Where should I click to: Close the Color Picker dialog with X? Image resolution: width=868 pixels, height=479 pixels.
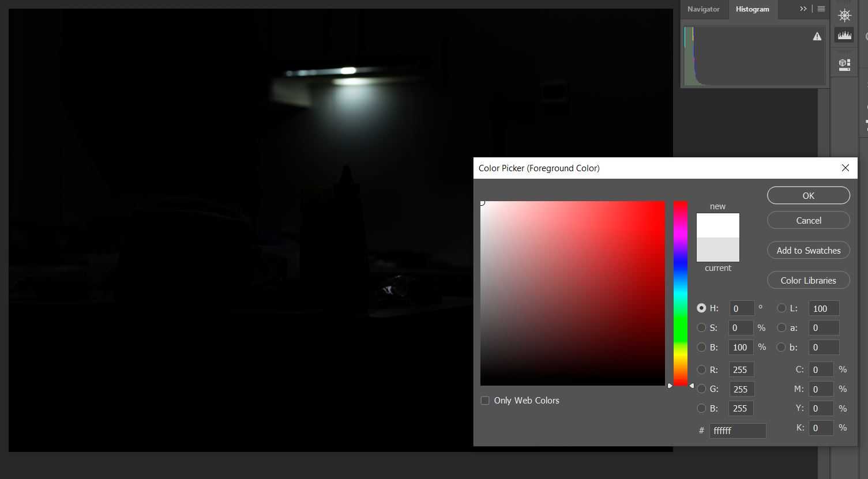tap(845, 168)
